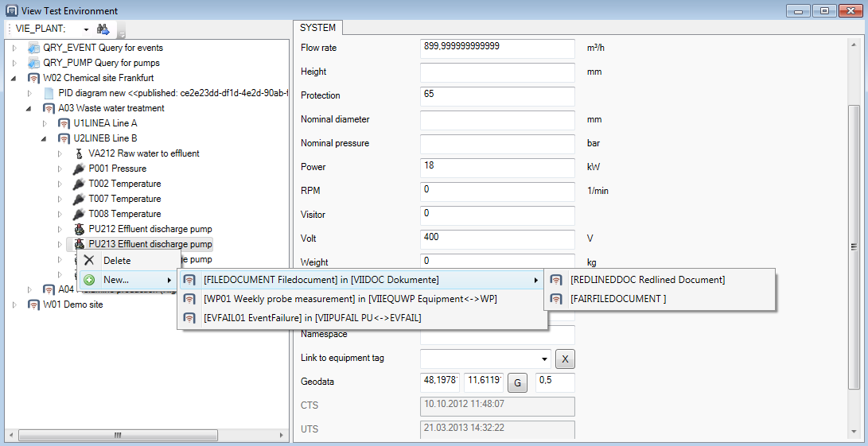Click the QRY_EVENT query icon
The height and width of the screenshot is (446, 868).
point(33,48)
